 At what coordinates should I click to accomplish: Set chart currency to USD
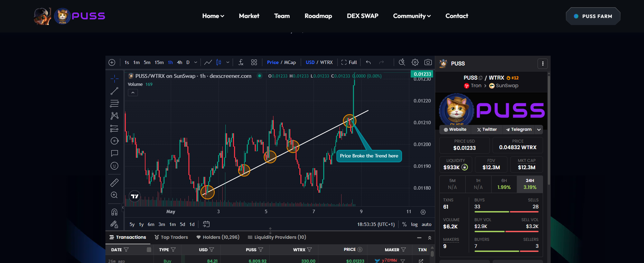[x=310, y=62]
